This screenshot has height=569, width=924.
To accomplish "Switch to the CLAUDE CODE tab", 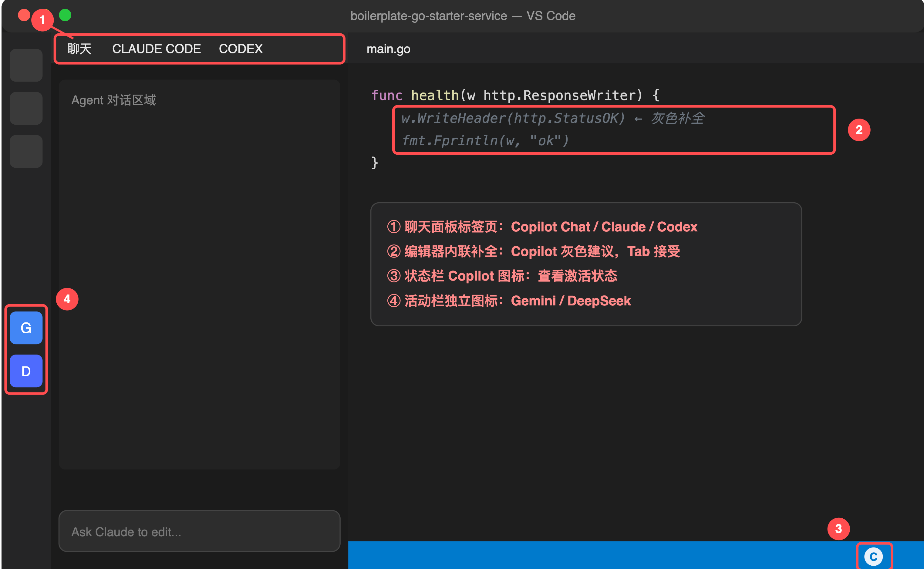I will coord(157,49).
